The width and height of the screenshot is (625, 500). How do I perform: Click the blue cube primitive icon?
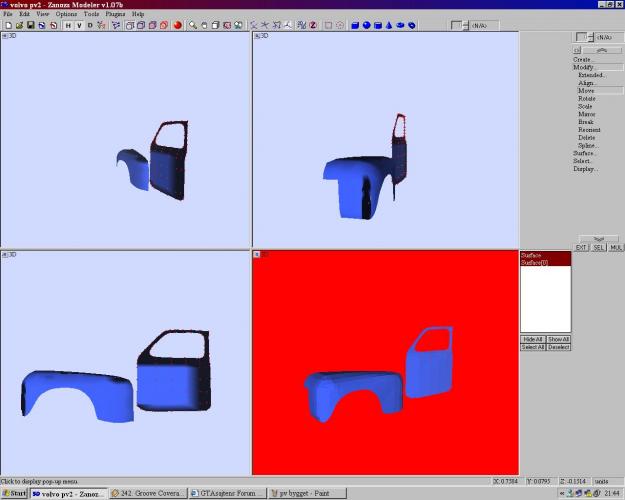coord(355,25)
